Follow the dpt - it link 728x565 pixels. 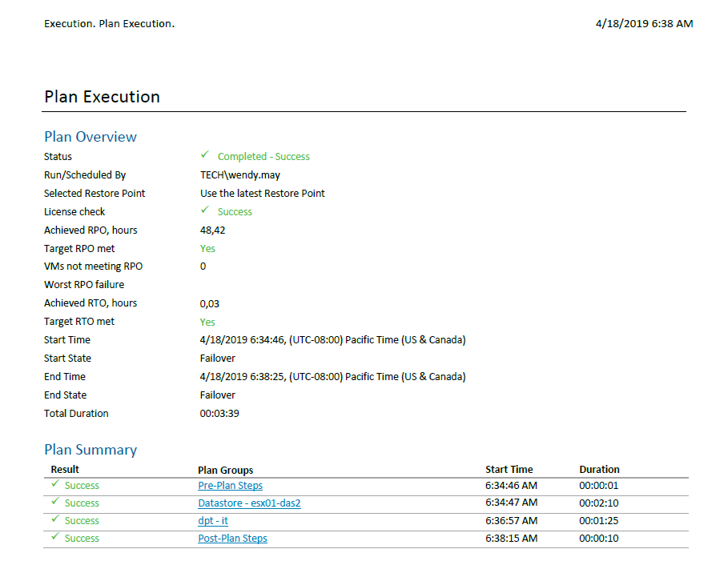pyautogui.click(x=213, y=521)
